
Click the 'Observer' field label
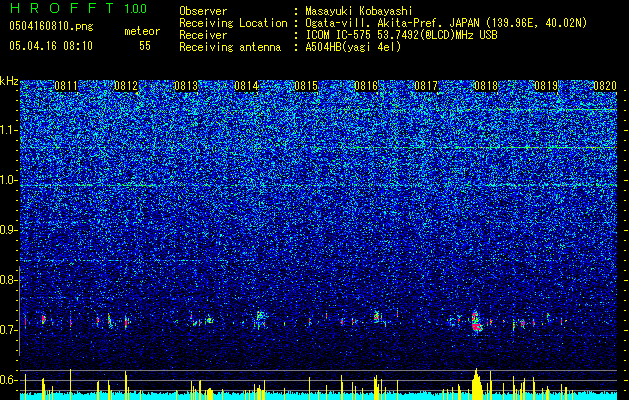pos(203,11)
